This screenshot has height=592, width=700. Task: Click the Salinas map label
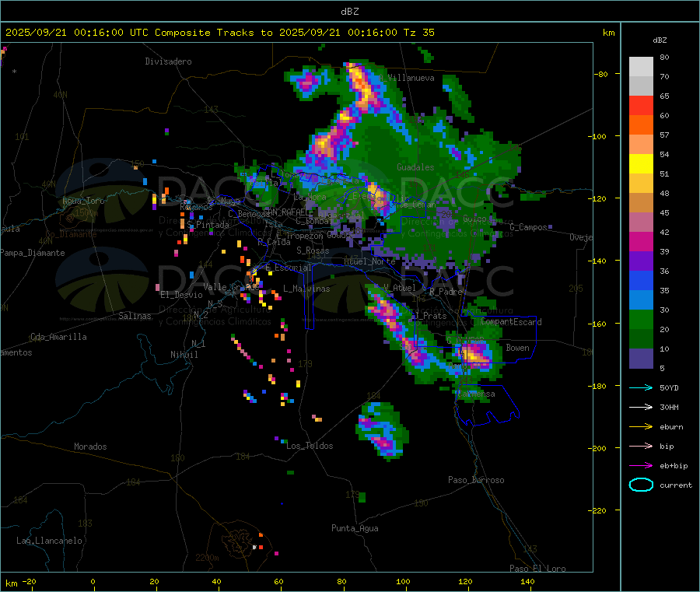pyautogui.click(x=135, y=316)
